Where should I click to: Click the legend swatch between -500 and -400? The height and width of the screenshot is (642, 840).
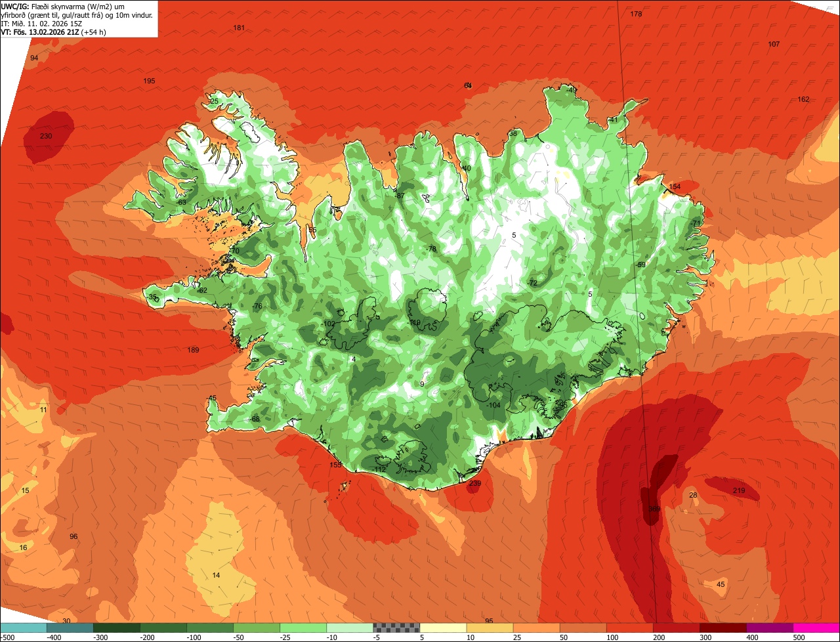[x=24, y=628]
